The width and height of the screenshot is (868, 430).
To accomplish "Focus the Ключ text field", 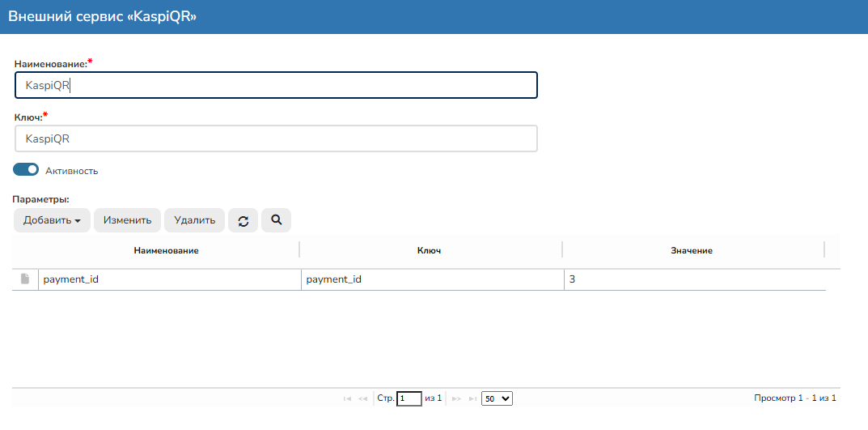I will click(x=276, y=138).
